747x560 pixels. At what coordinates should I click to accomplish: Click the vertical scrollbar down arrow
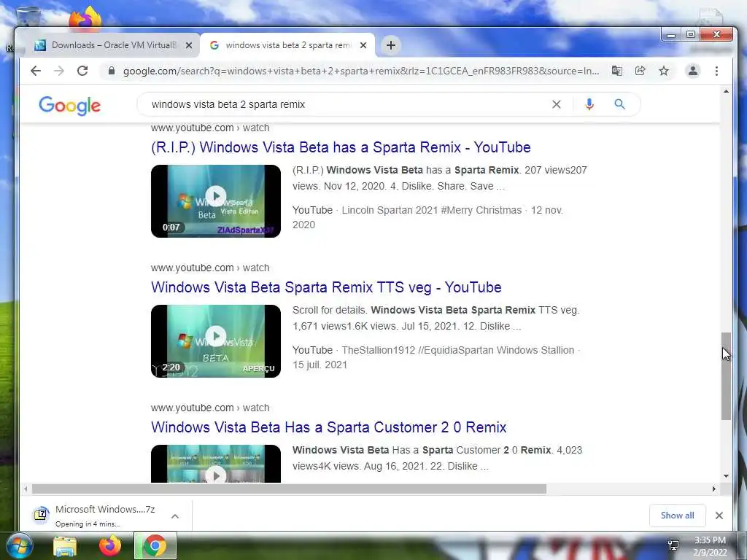726,475
